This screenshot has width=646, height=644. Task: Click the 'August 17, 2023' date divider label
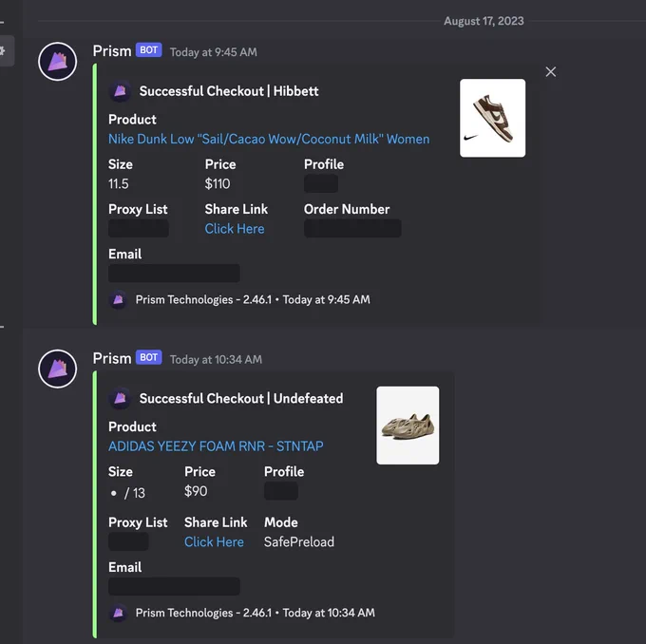(484, 21)
